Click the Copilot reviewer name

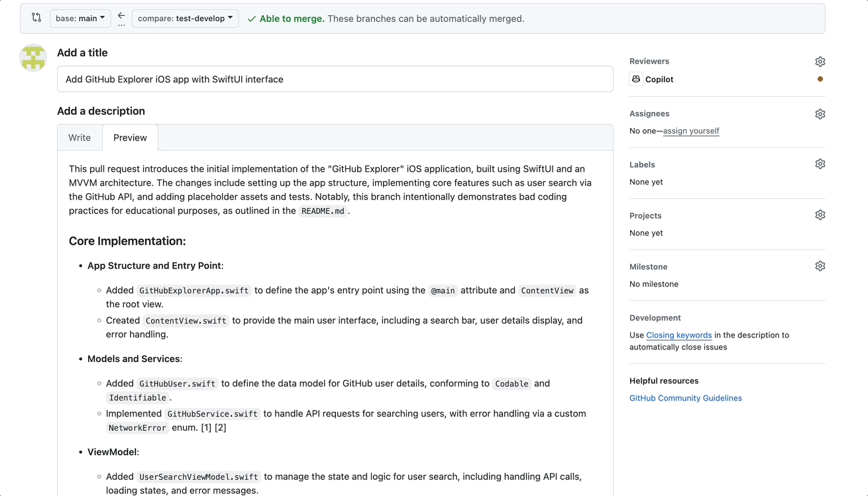click(x=659, y=79)
